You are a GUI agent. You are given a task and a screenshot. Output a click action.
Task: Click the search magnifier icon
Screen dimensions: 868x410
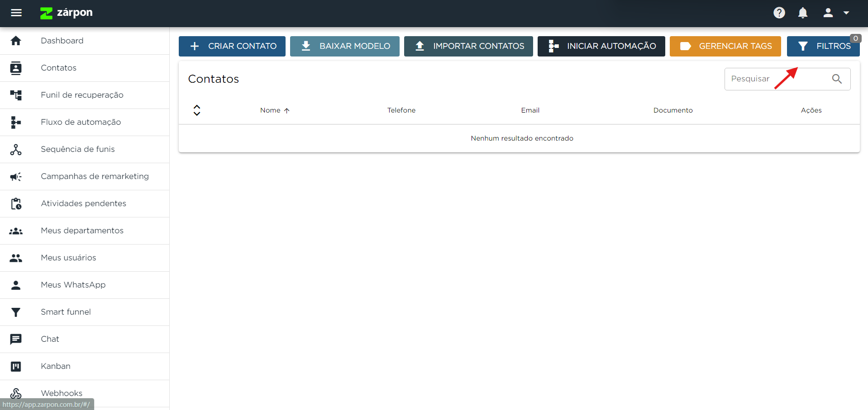[837, 79]
